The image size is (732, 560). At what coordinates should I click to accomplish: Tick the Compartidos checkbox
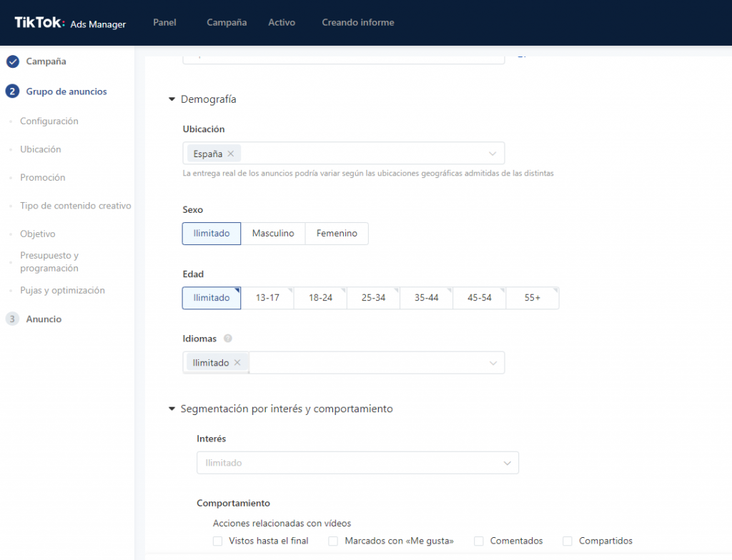pos(568,541)
